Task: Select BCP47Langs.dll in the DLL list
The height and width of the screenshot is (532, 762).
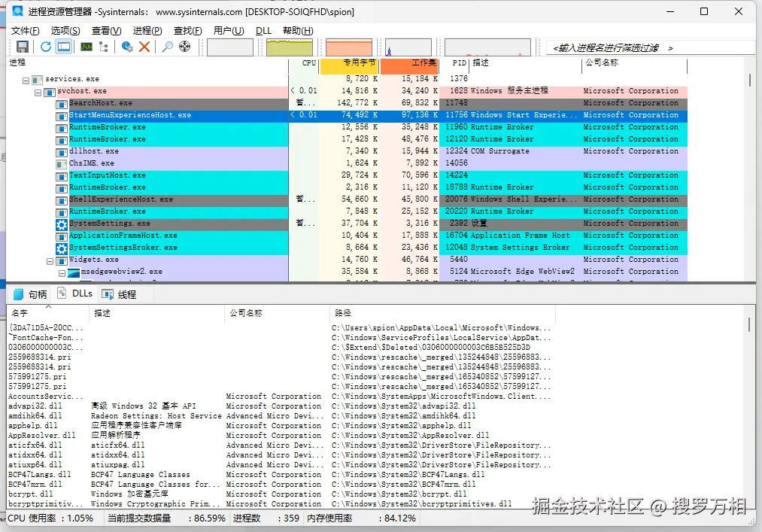Action: pyautogui.click(x=281, y=475)
